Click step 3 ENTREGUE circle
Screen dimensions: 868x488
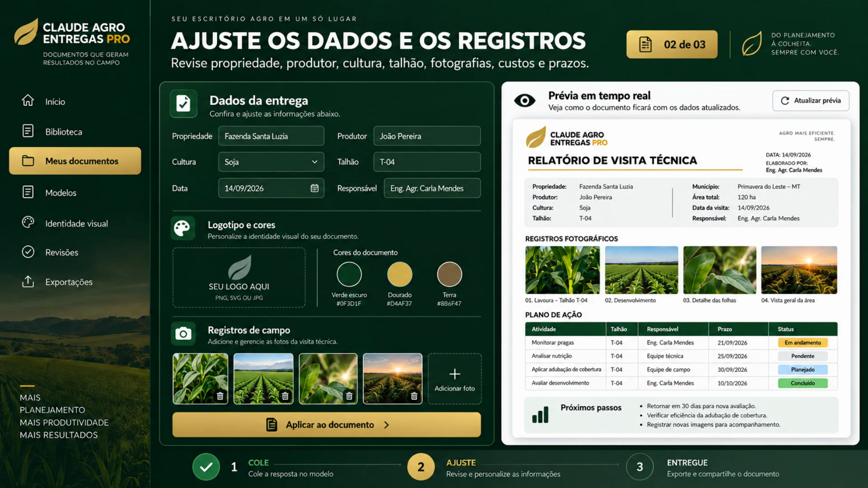640,467
